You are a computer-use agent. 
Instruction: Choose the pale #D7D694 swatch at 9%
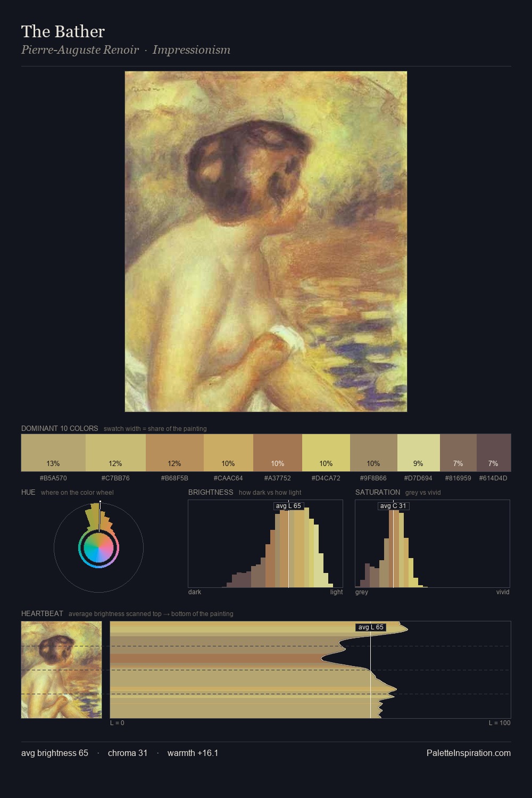[x=419, y=453]
